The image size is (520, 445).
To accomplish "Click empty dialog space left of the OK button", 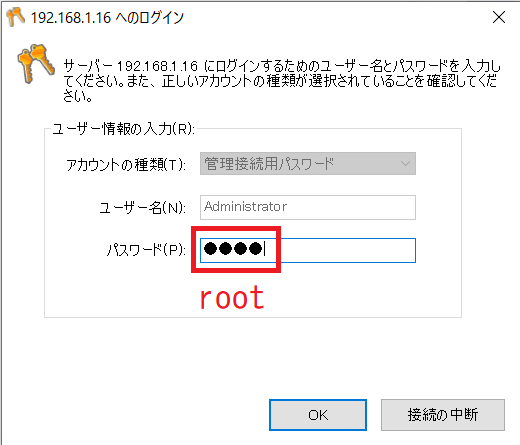I will pyautogui.click(x=133, y=415).
